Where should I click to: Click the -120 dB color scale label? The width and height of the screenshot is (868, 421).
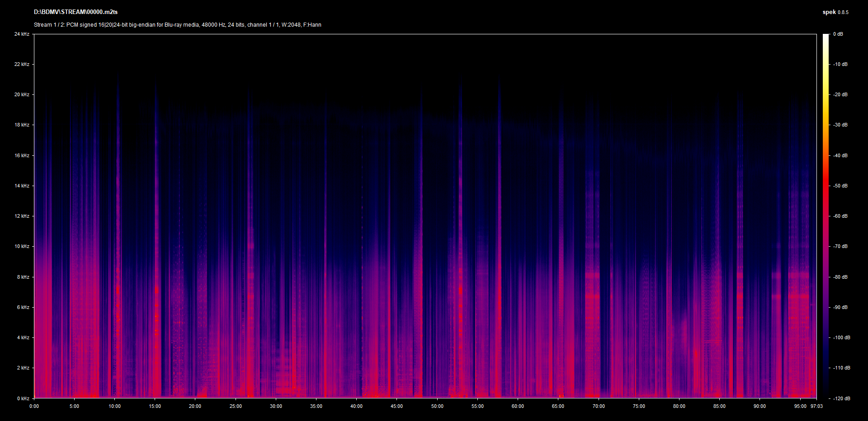click(x=841, y=398)
